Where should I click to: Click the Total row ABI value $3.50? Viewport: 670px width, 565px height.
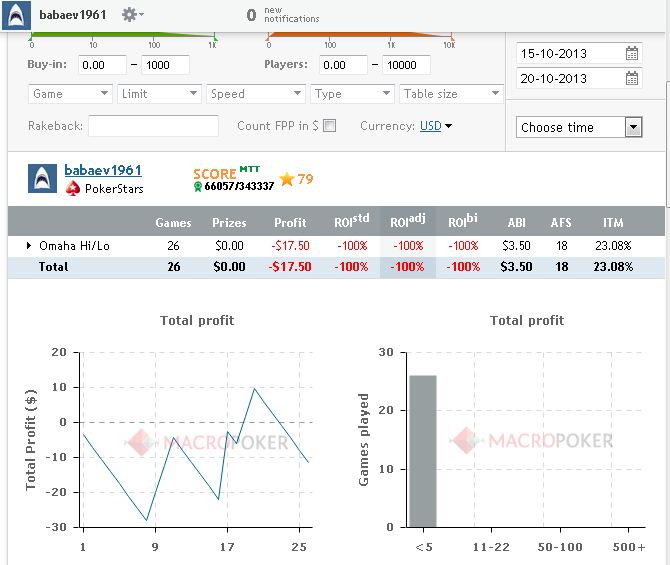coord(516,267)
